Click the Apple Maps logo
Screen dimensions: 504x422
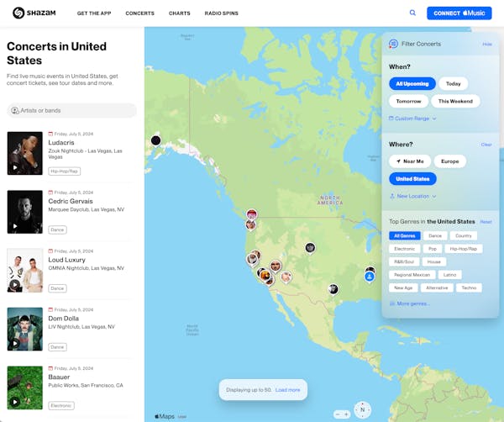(165, 416)
